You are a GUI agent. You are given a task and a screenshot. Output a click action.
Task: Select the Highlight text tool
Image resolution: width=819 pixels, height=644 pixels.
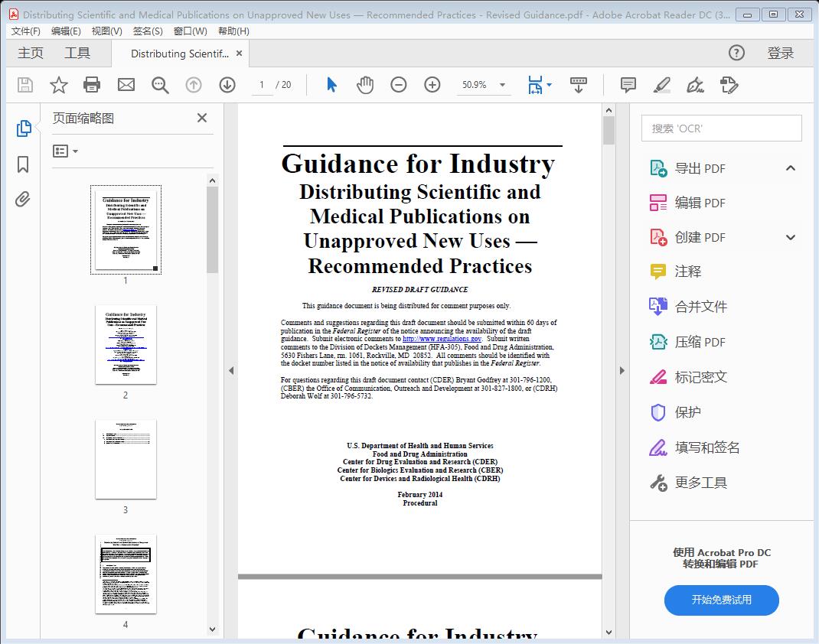pyautogui.click(x=663, y=86)
